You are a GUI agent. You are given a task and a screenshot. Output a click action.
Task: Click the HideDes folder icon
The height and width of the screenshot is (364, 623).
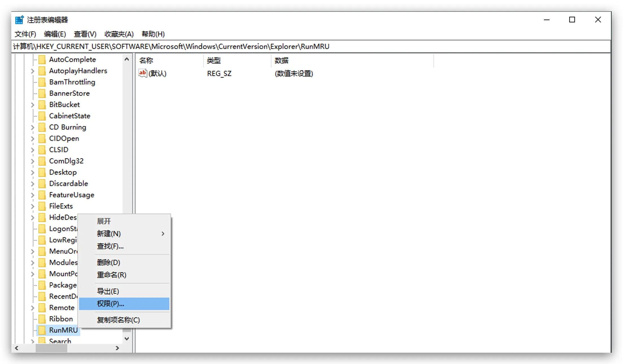point(42,218)
